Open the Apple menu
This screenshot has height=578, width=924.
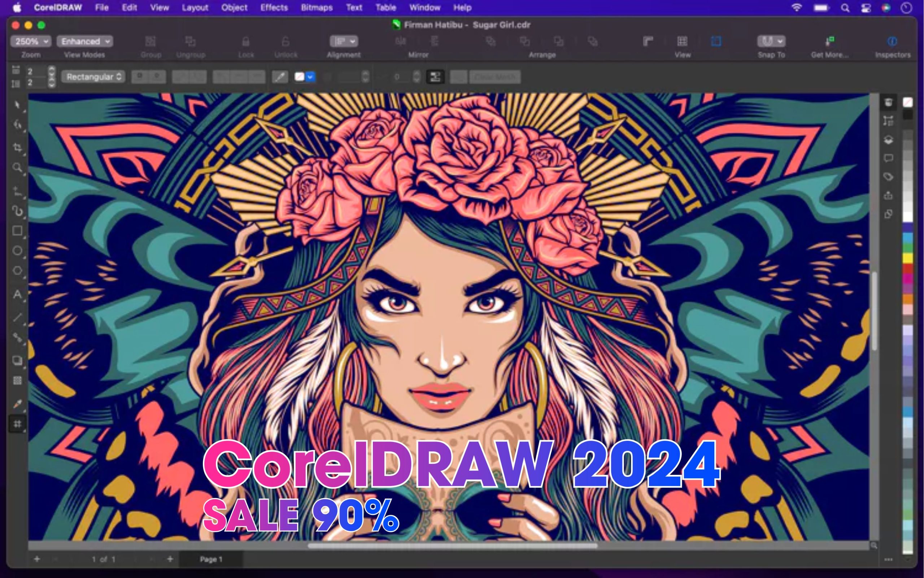[x=18, y=7]
